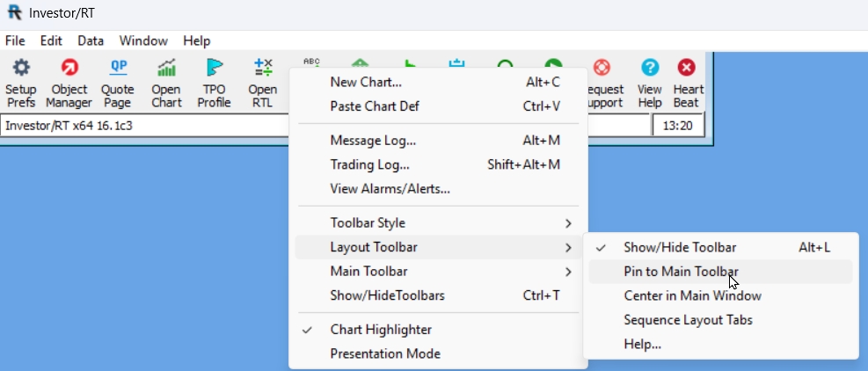Toggle the Chart Highlighter checked item
868x371 pixels.
coord(439,330)
